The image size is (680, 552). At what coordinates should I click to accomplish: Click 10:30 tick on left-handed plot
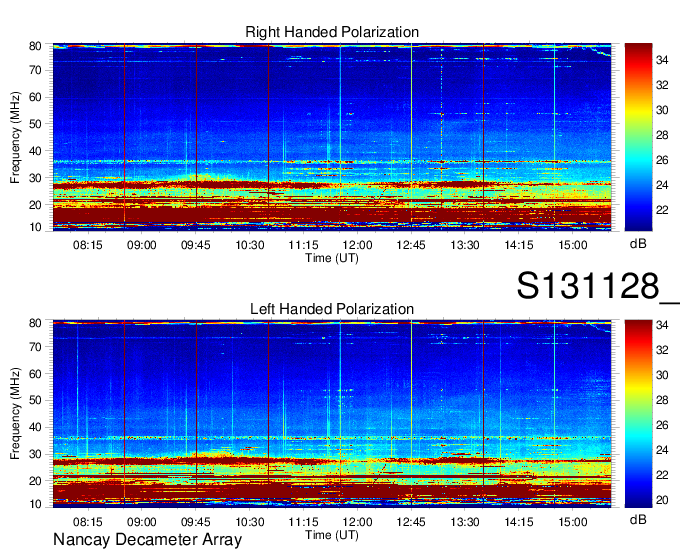pos(250,522)
